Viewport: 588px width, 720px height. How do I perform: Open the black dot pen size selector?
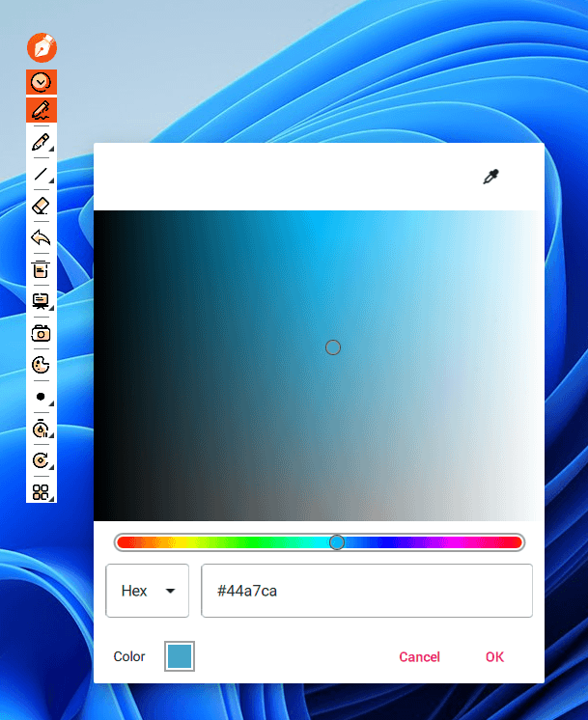(x=41, y=397)
